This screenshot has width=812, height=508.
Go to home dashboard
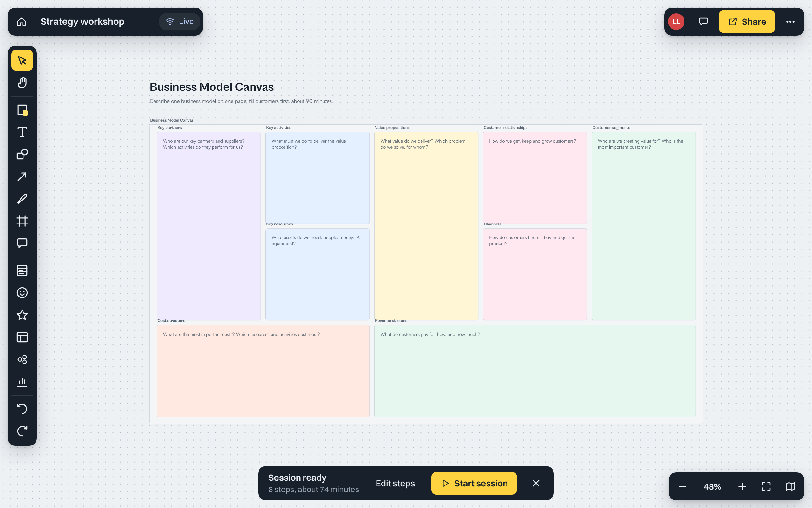pos(22,22)
